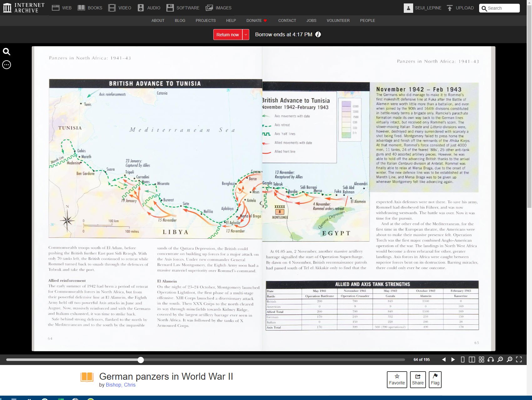Enter fullscreen reading mode
Image resolution: width=532 pixels, height=400 pixels.
519,360
